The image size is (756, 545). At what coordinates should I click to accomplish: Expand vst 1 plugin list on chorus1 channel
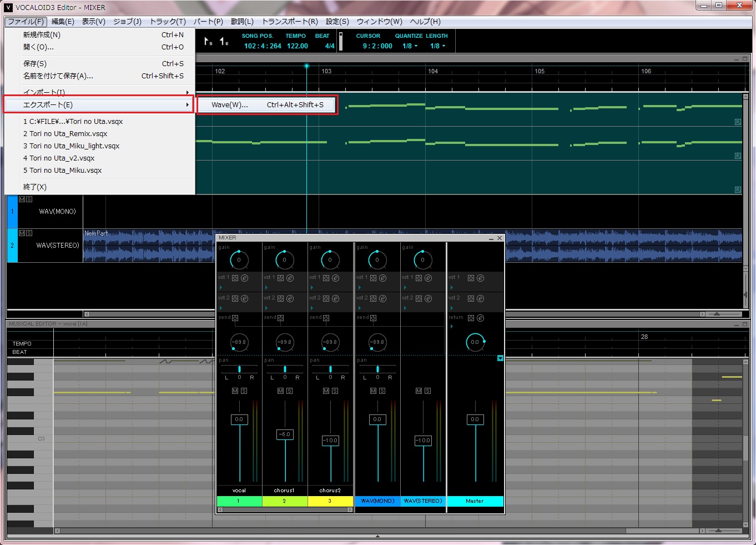[x=266, y=288]
